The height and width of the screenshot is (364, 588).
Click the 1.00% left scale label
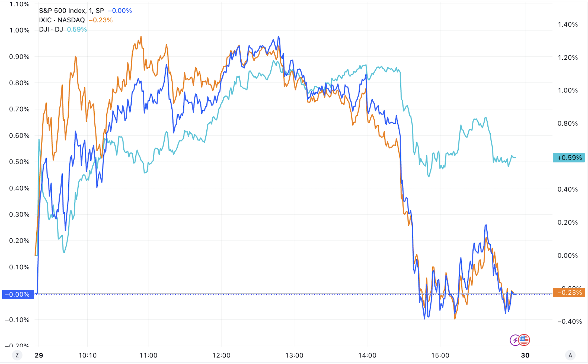point(19,30)
